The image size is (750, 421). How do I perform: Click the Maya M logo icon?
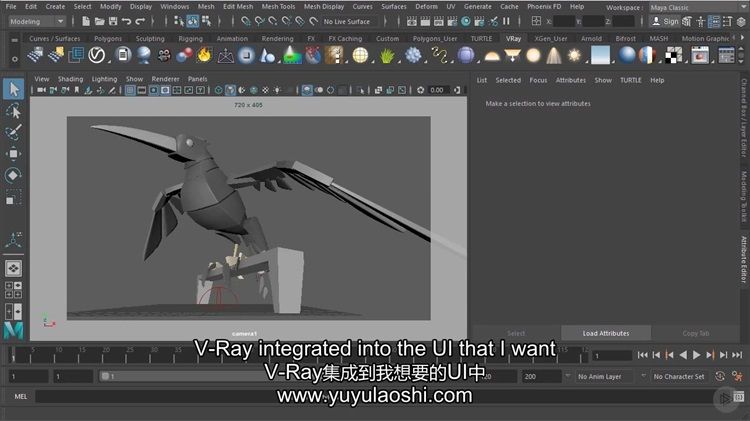[13, 331]
